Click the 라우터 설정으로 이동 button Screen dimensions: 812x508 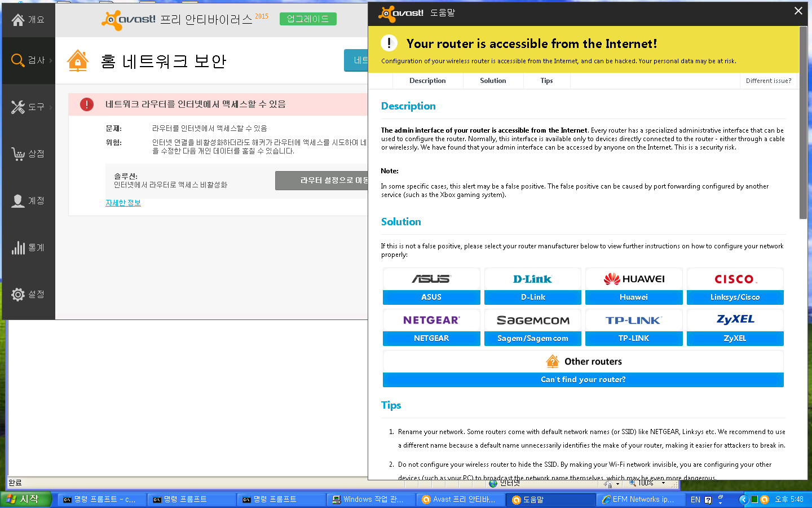pyautogui.click(x=321, y=181)
